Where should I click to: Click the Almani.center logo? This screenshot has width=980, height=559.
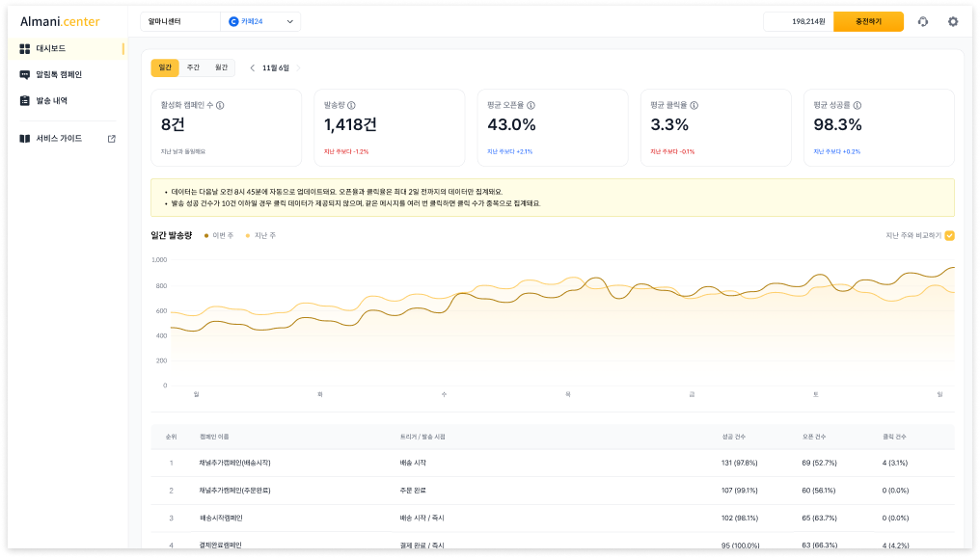tap(60, 21)
